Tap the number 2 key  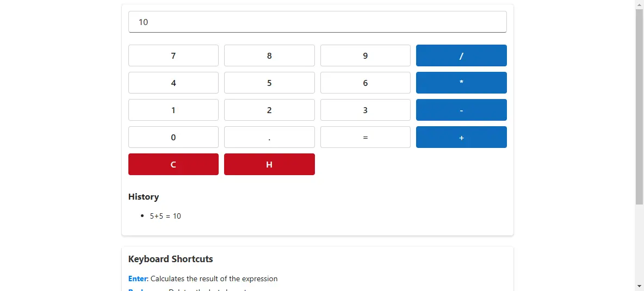click(269, 110)
